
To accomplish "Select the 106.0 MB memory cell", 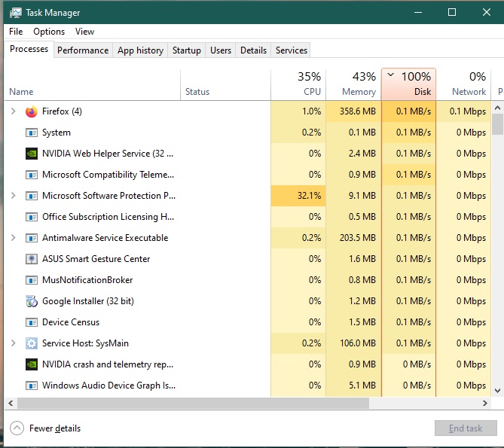I will 353,343.
